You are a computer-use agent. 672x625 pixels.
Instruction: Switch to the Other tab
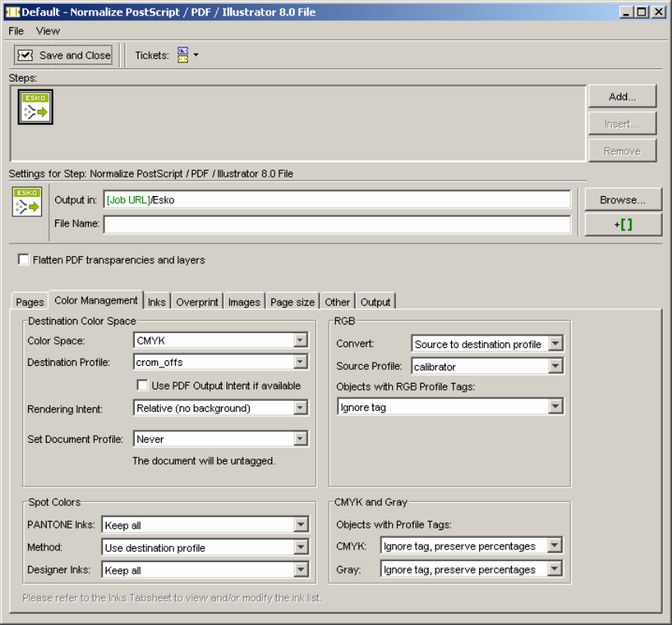click(x=338, y=301)
